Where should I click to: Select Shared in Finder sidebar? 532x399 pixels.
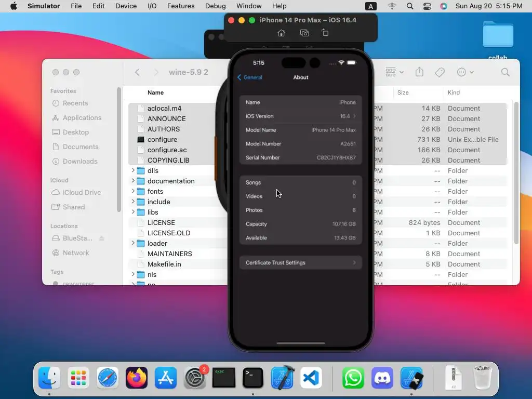pyautogui.click(x=68, y=207)
